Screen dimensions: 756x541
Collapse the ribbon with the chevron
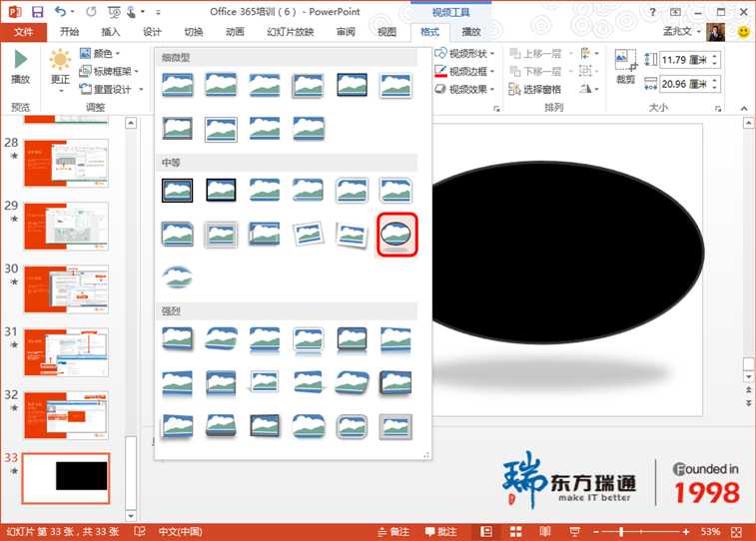click(x=744, y=109)
